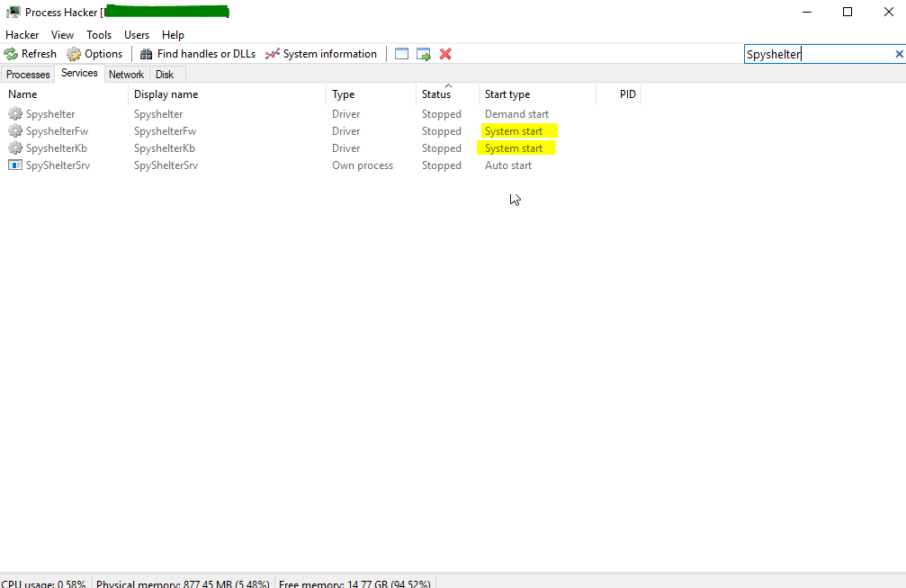Click the Process Hacker title bar icon

point(13,12)
